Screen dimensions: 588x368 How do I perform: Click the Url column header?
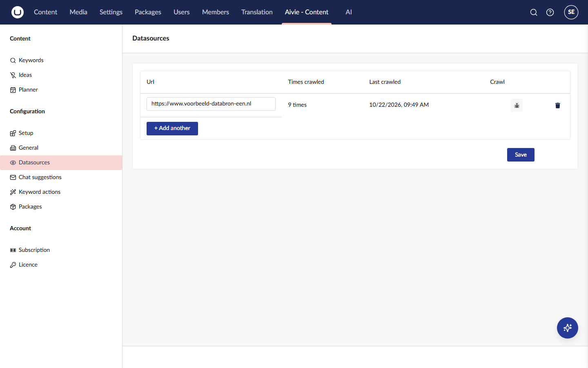point(150,82)
